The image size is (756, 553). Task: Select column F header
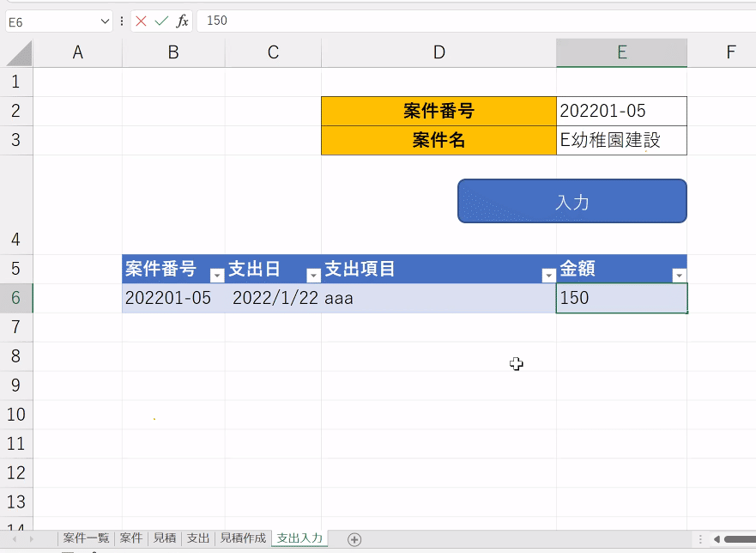click(722, 52)
